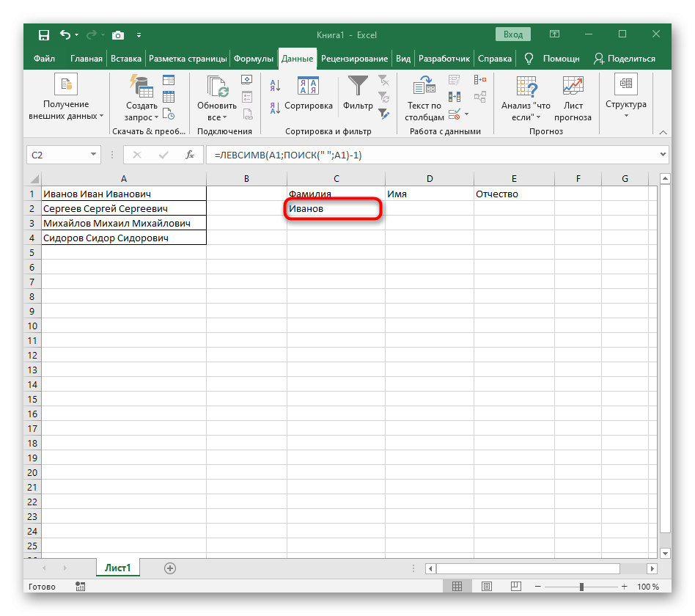Switch to the Insert ribbon tab
This screenshot has height=616, width=695.
point(126,59)
